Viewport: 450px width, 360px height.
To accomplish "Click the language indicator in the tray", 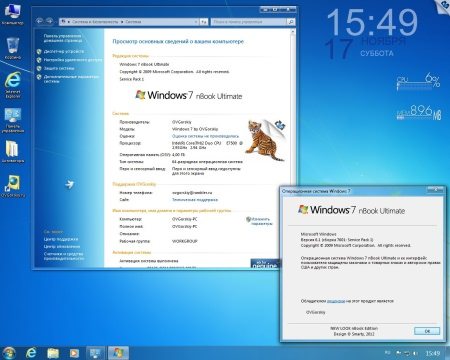I will [388, 353].
